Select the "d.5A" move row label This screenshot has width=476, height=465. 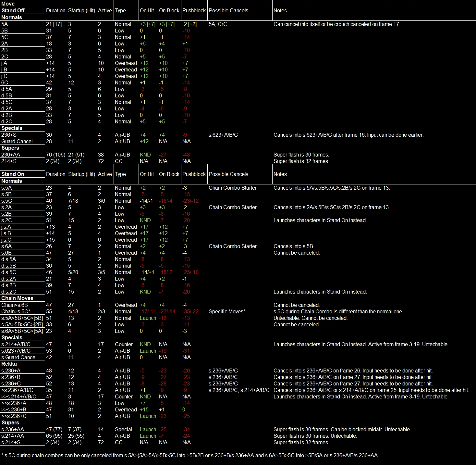23,89
